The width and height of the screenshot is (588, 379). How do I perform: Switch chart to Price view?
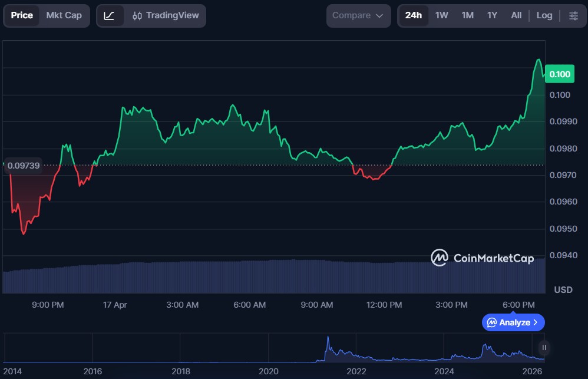pos(22,15)
